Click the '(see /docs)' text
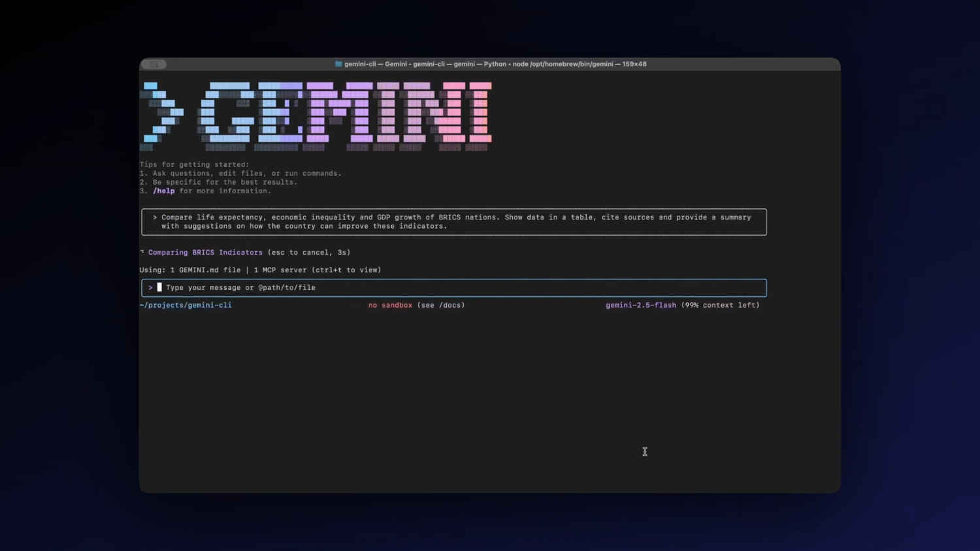 441,305
